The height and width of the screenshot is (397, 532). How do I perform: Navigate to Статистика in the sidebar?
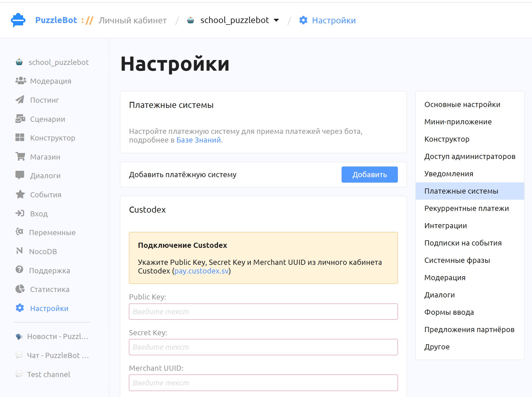(x=50, y=289)
